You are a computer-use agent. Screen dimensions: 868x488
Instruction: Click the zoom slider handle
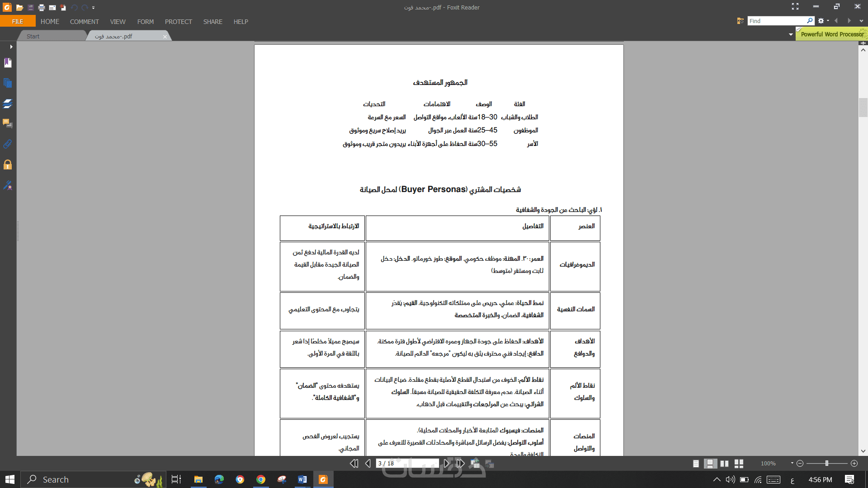826,464
